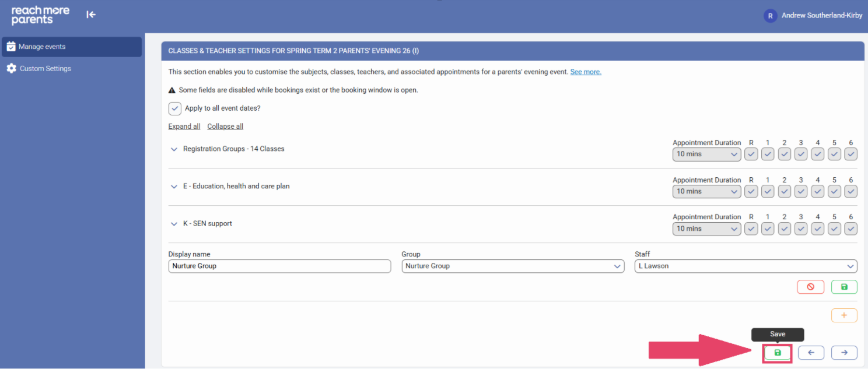
Task: Toggle Apply to all event dates checkbox
Action: tap(175, 108)
